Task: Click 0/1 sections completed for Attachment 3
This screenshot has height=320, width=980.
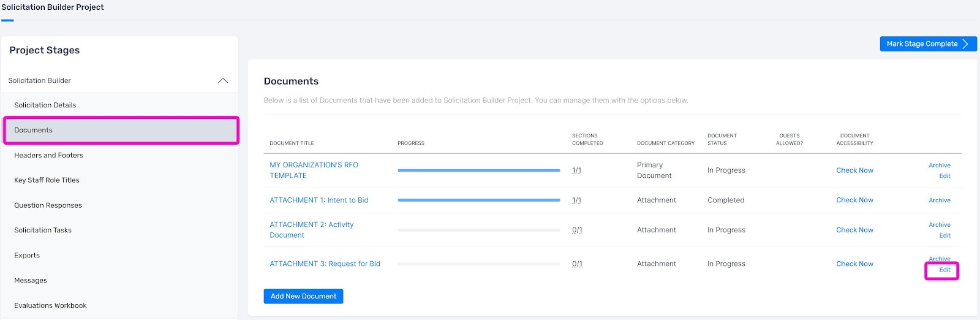Action: (577, 264)
